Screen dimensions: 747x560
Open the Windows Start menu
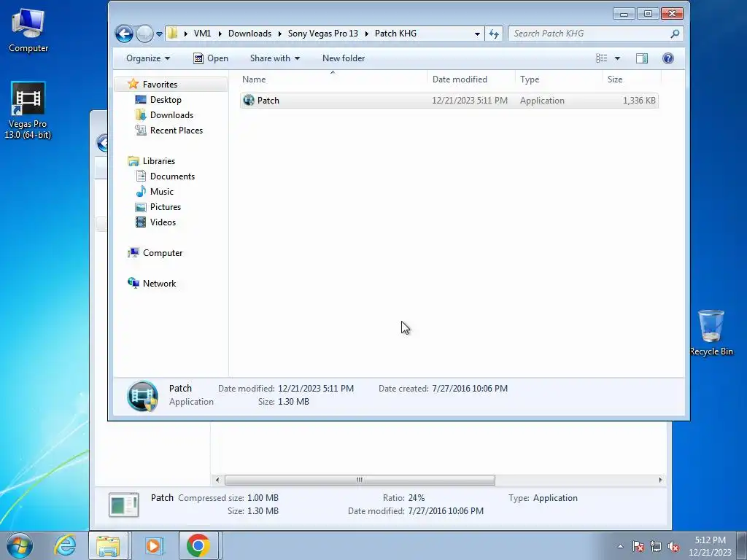click(x=20, y=545)
